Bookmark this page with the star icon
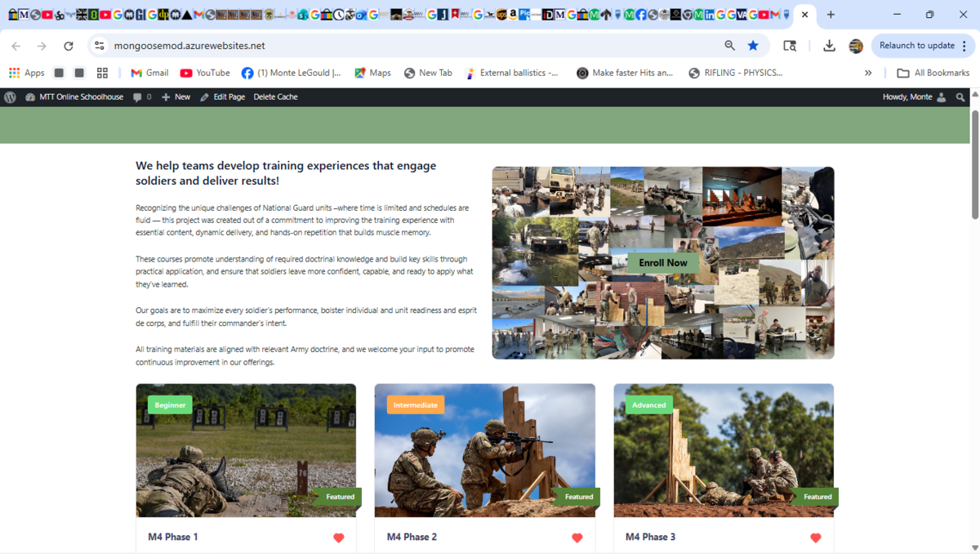 coord(753,46)
